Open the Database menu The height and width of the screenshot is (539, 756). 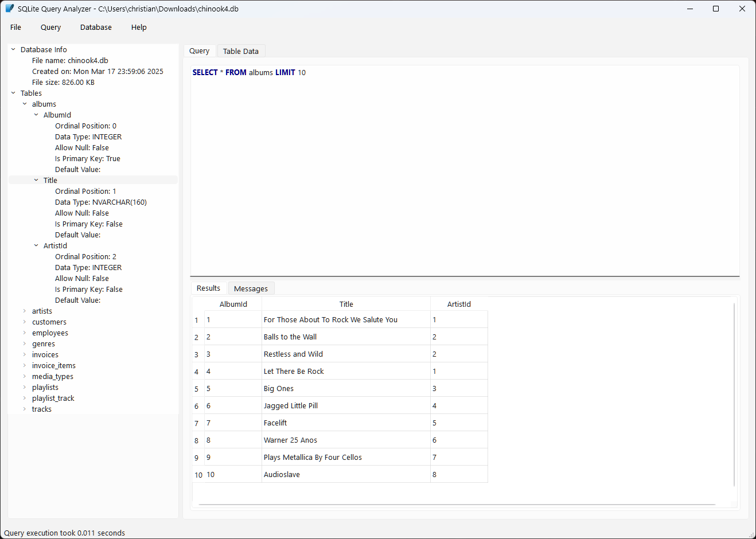(x=95, y=27)
